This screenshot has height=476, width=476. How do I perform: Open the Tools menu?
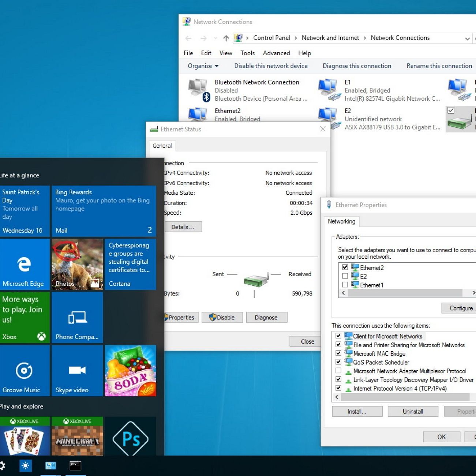click(x=247, y=53)
